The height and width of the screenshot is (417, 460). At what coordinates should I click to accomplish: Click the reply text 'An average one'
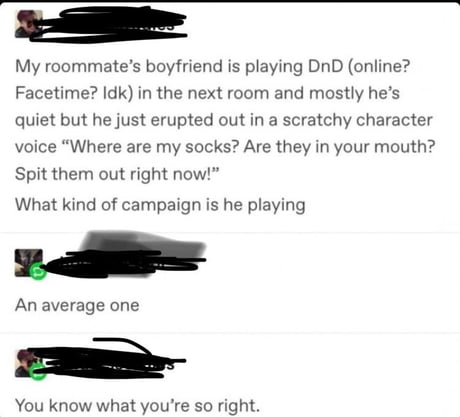[77, 305]
